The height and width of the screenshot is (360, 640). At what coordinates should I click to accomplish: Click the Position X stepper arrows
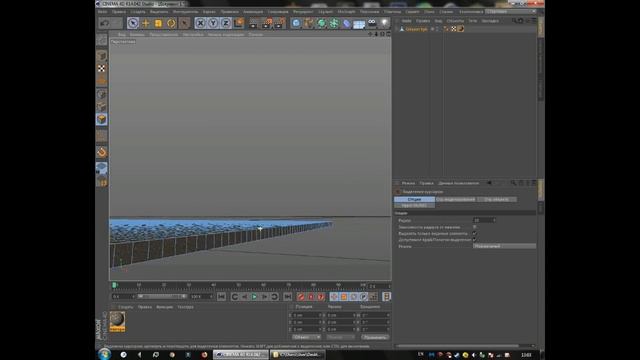pyautogui.click(x=320, y=315)
